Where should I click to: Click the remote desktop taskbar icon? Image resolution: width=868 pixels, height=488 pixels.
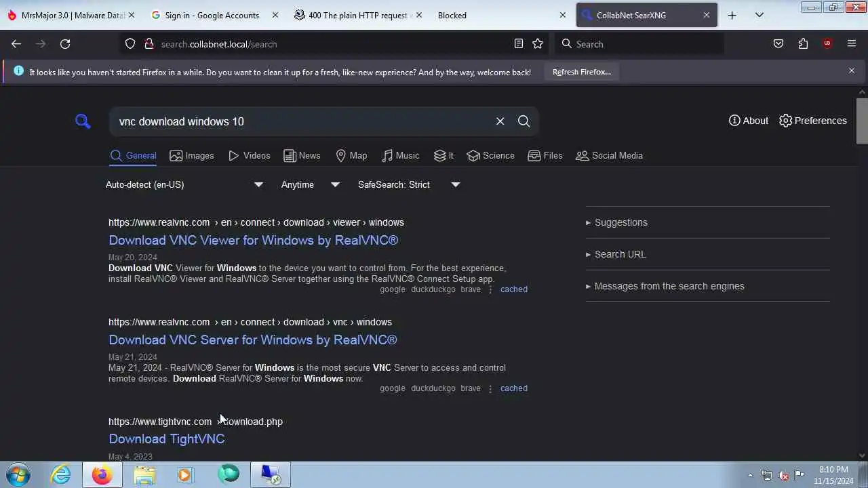[x=271, y=475]
